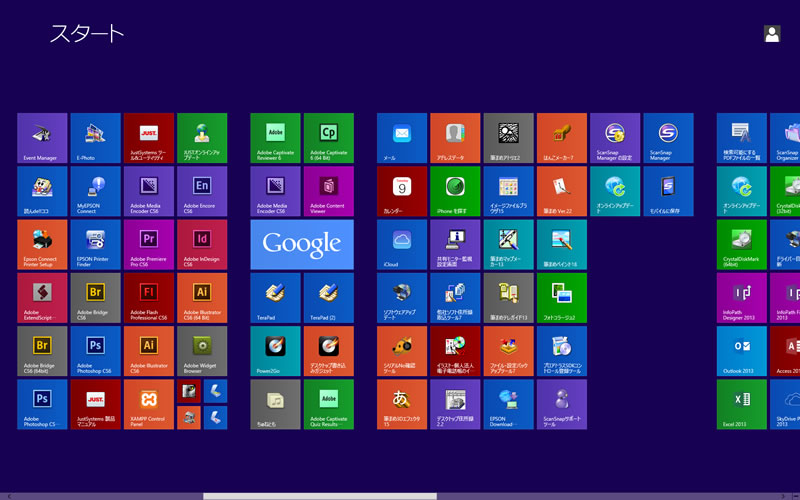Open the Access 2013 tile
The width and height of the screenshot is (800, 500).
coord(785,352)
